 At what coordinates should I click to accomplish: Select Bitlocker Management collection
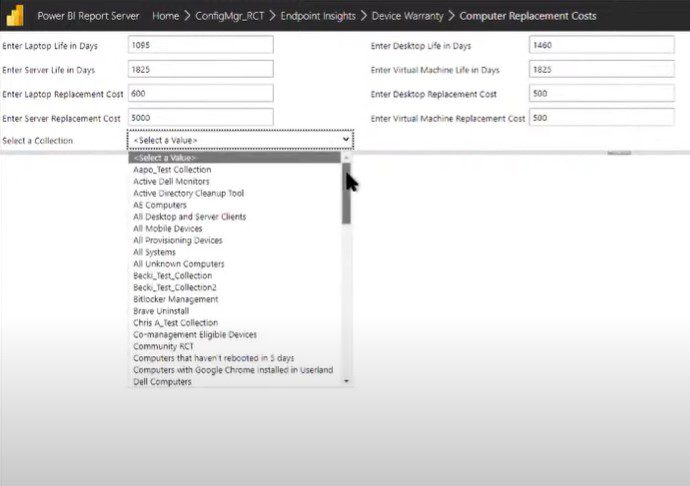235,299
